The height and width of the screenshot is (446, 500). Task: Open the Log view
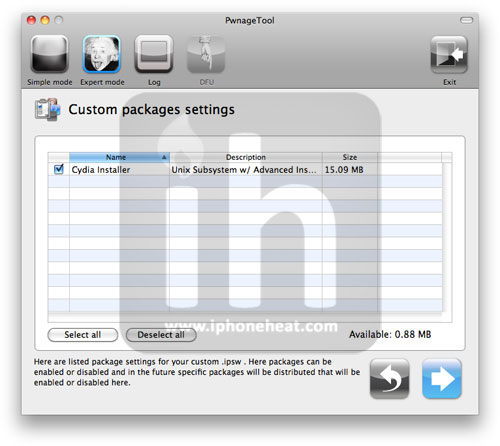point(154,54)
